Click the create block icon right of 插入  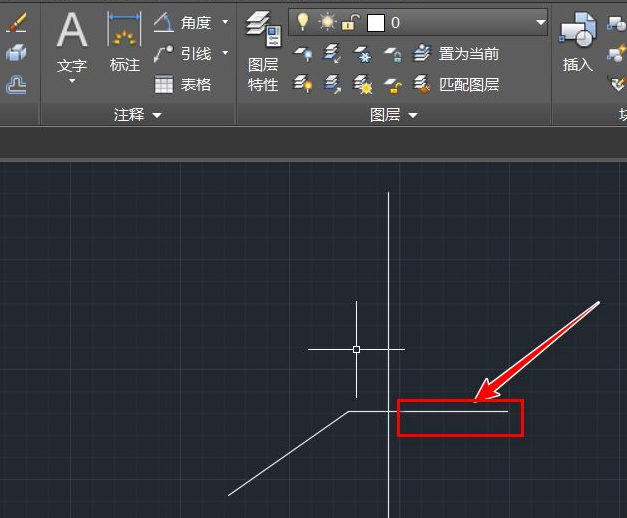pyautogui.click(x=617, y=22)
